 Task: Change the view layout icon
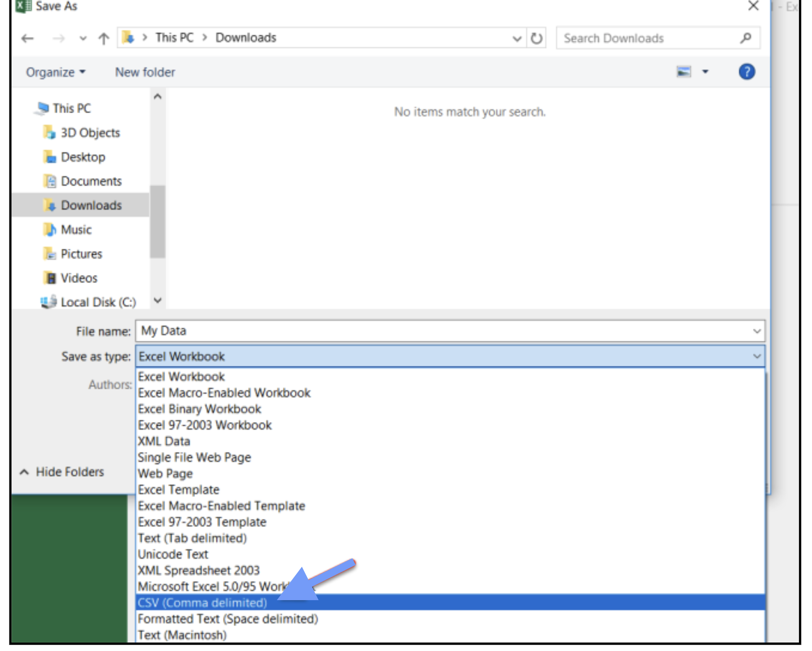684,72
